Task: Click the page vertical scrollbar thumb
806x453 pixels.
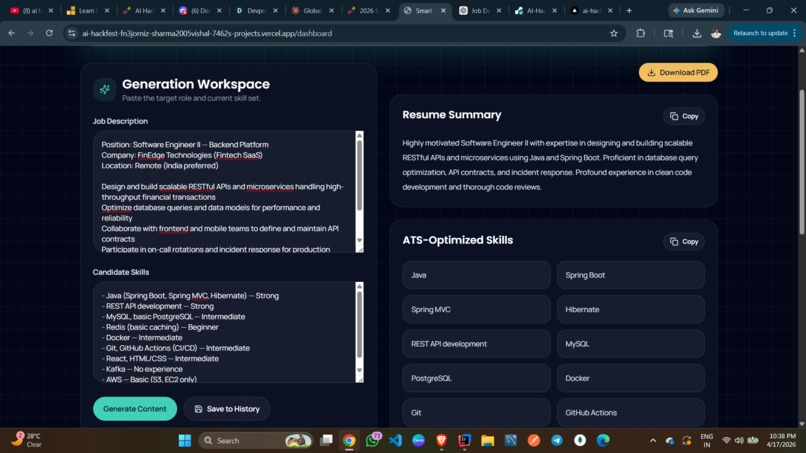Action: point(801,162)
